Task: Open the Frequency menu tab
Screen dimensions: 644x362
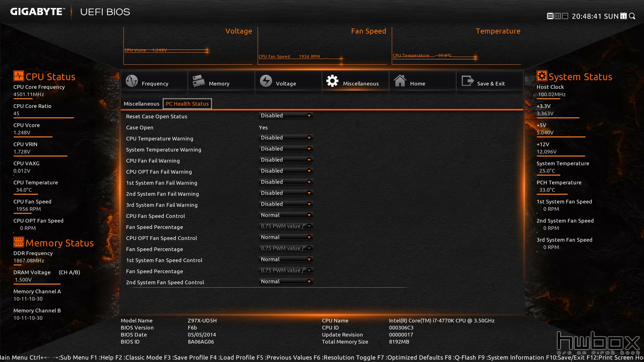Action: tap(154, 81)
